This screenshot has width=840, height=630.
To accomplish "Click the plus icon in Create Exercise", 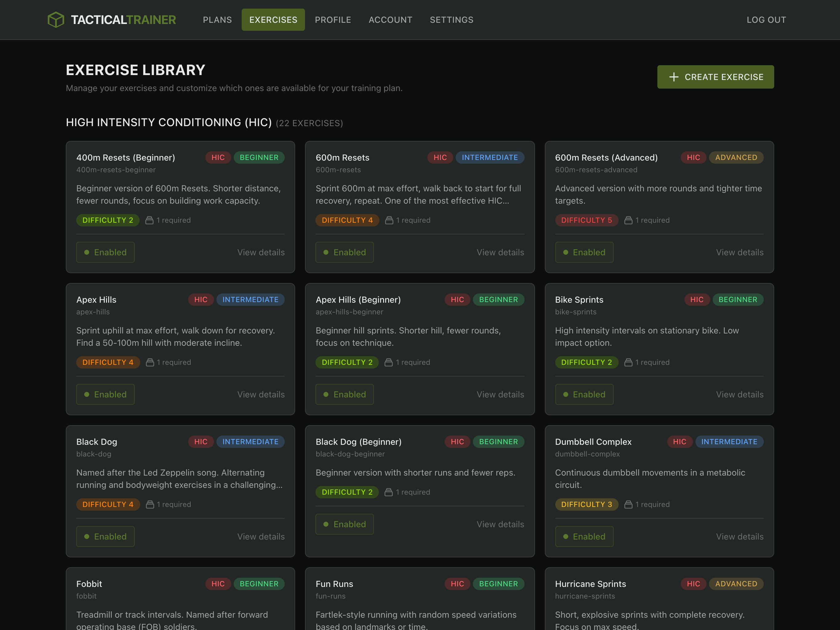I will click(674, 77).
